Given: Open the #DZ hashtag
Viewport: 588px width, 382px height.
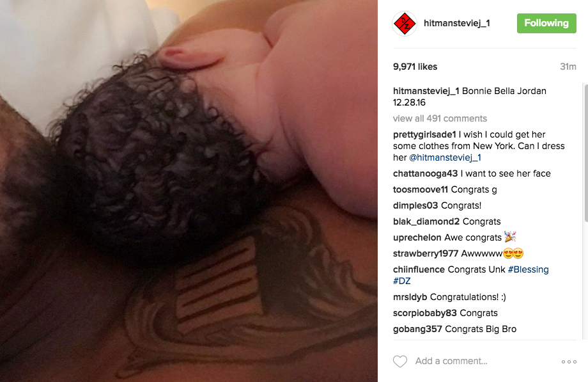Looking at the screenshot, I should coord(401,281).
